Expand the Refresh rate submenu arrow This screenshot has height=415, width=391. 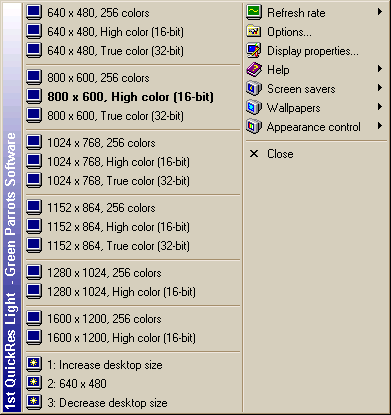coord(380,12)
